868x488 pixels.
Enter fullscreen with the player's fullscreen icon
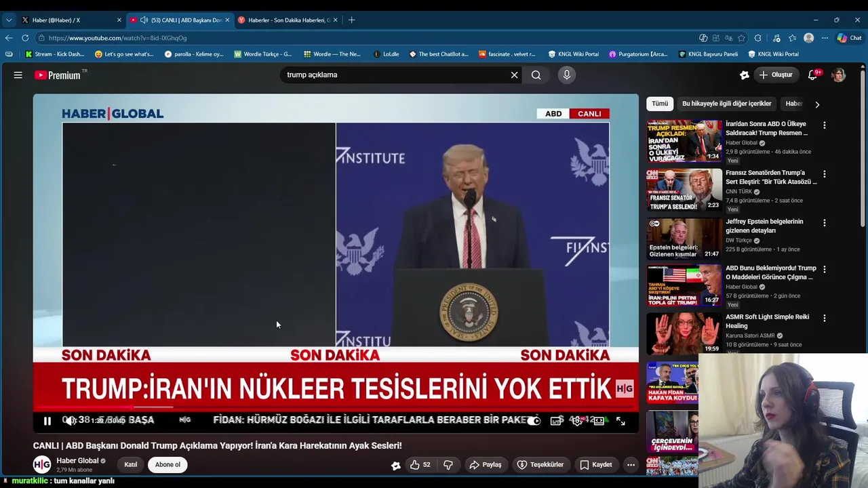coord(620,421)
